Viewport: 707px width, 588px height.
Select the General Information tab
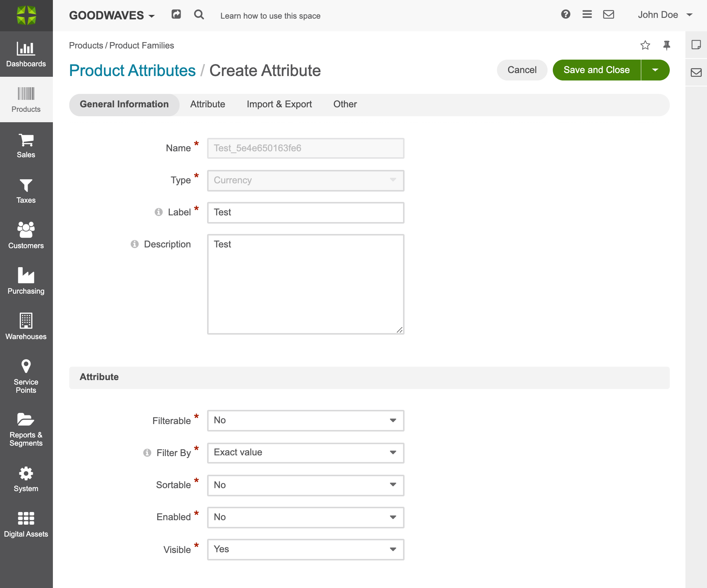point(124,105)
